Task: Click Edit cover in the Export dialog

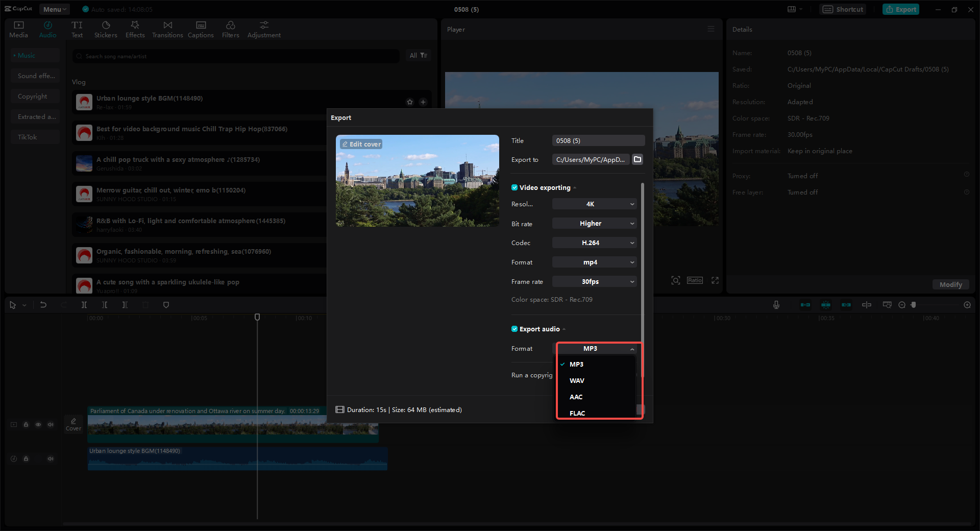Action: [x=361, y=144]
